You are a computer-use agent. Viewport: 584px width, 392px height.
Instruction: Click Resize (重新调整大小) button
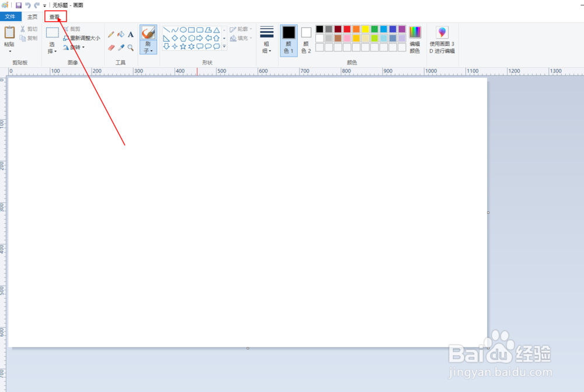tap(82, 38)
